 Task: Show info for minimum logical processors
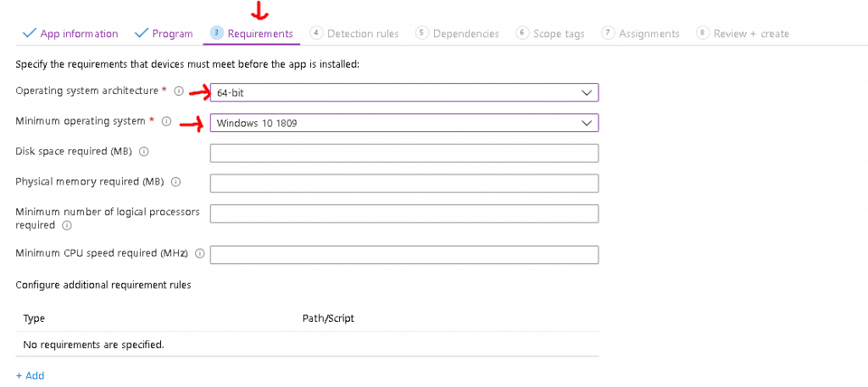pos(67,225)
